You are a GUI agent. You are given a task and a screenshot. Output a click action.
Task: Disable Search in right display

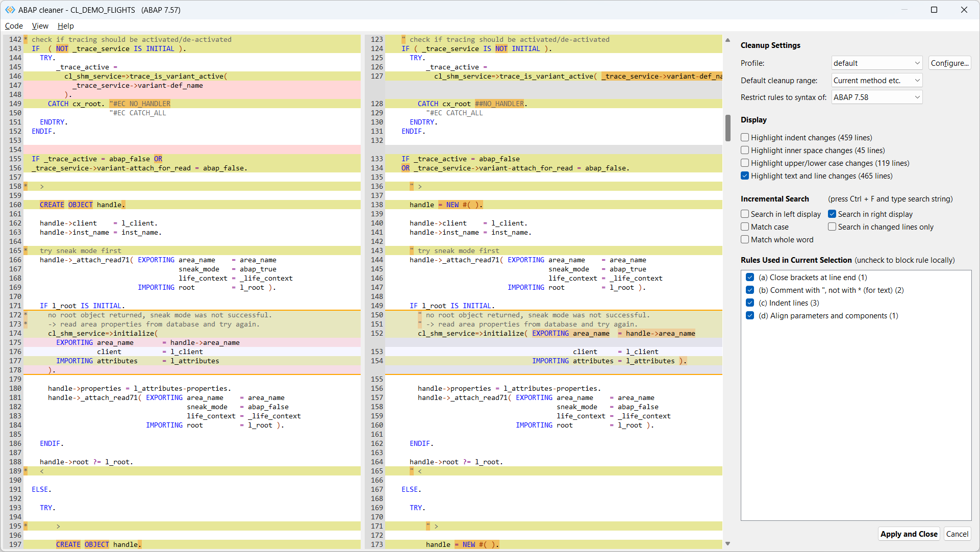point(832,214)
